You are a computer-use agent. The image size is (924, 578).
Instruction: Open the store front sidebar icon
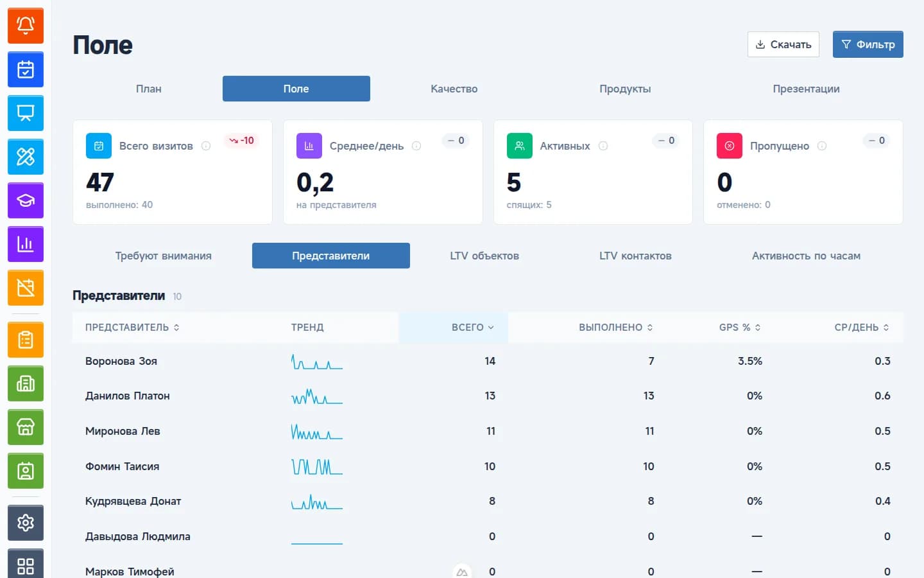26,427
